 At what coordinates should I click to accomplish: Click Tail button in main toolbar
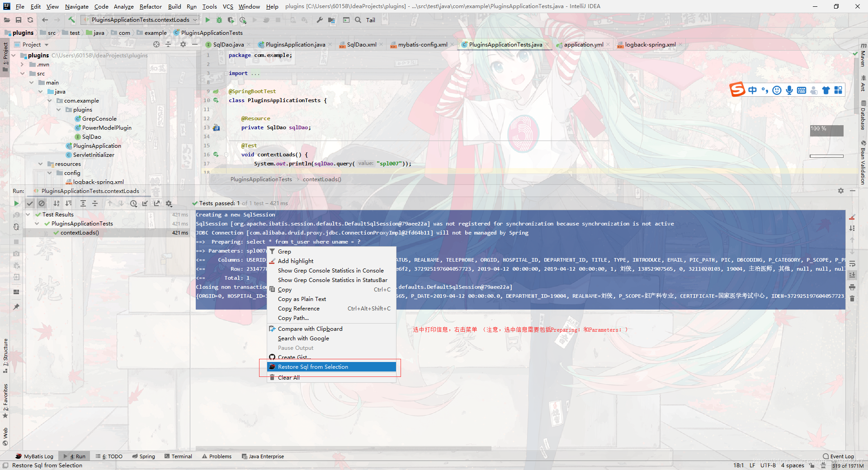pos(371,20)
